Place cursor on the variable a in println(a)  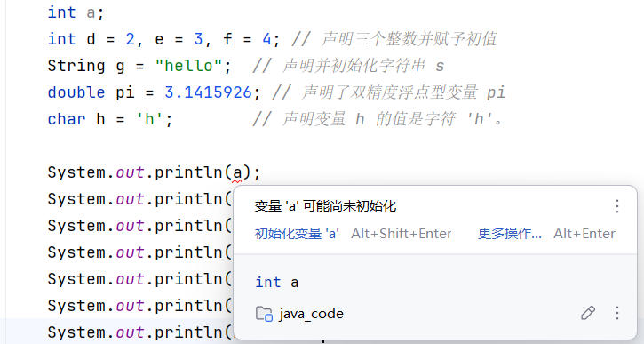pyautogui.click(x=237, y=172)
